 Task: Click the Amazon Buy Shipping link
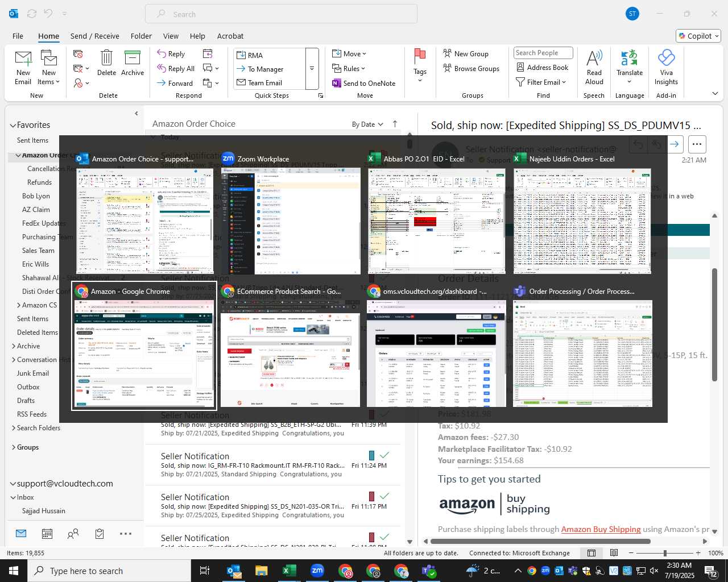(x=601, y=529)
